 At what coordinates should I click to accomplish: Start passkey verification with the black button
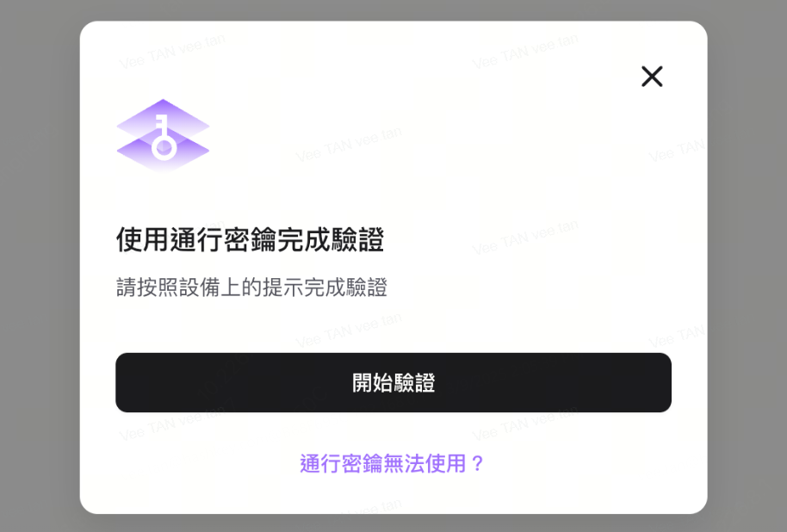(x=393, y=382)
